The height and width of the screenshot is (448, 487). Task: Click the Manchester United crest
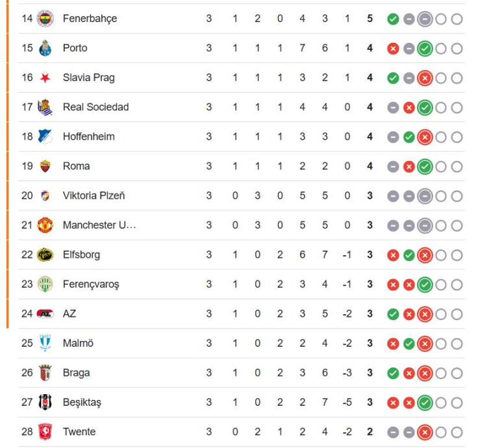[x=45, y=225]
